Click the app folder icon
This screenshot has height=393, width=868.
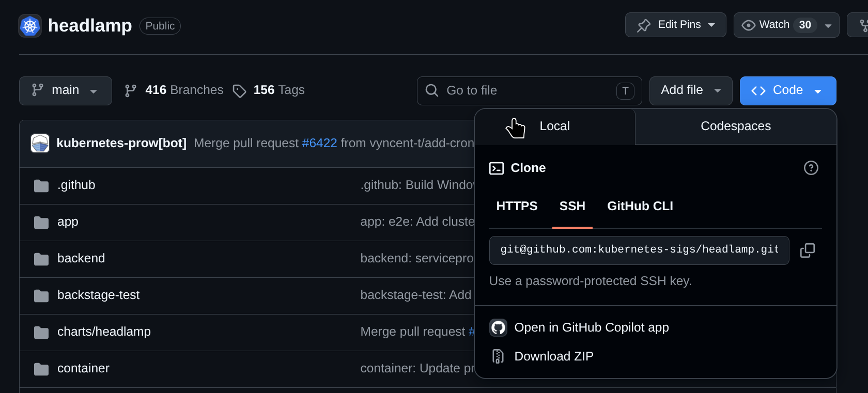[x=41, y=222]
